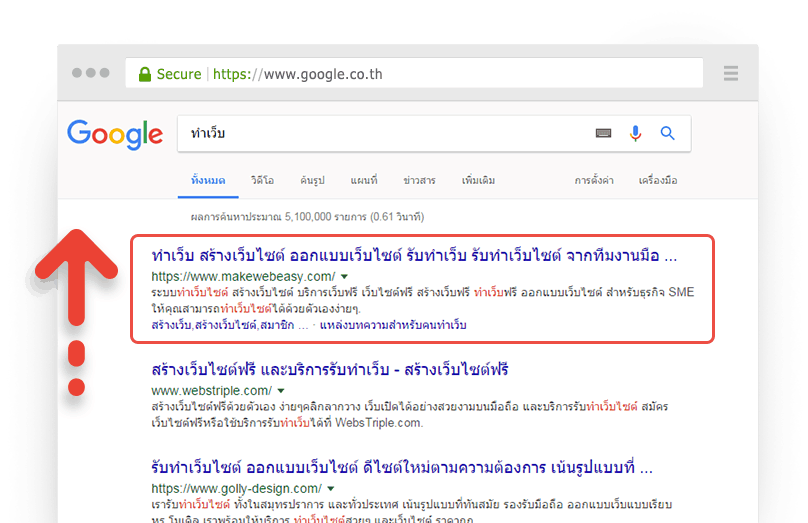The image size is (808, 523).
Task: Switch to the วิดีโอ tab
Action: [262, 181]
